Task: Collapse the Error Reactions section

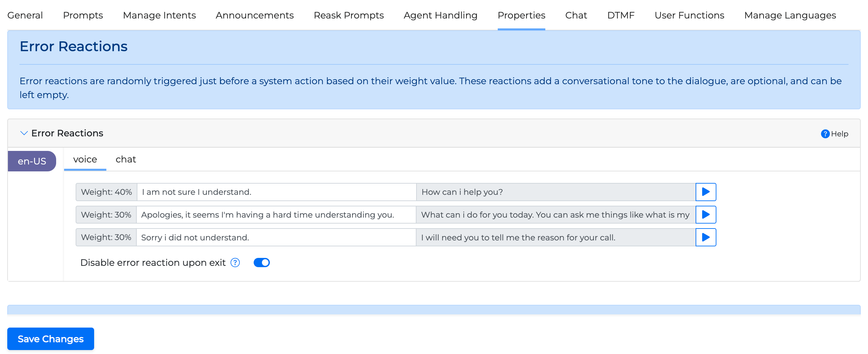Action: pyautogui.click(x=23, y=133)
